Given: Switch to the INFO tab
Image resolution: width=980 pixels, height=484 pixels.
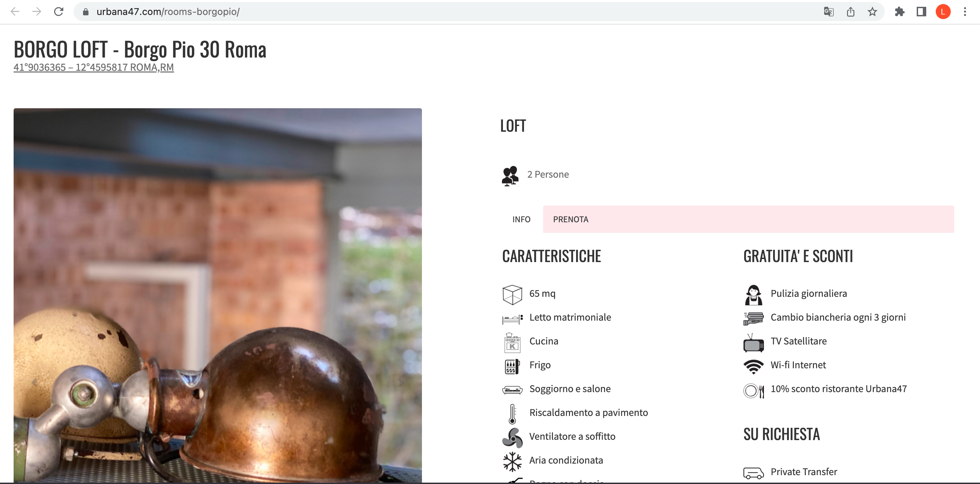Looking at the screenshot, I should point(521,220).
